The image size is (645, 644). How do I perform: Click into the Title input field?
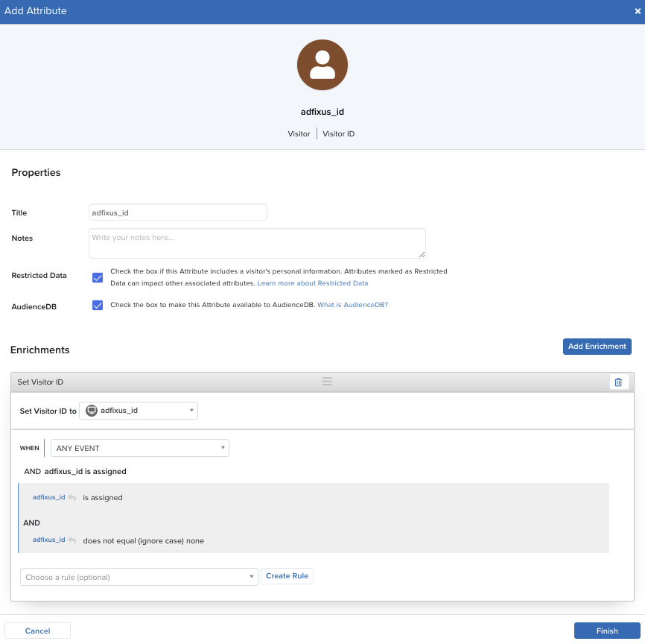click(x=177, y=212)
